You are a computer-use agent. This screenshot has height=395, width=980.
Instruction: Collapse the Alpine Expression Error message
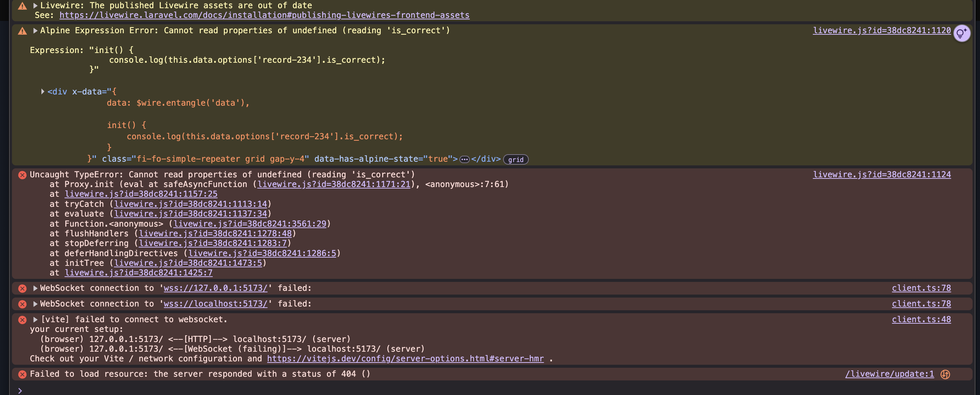[35, 31]
